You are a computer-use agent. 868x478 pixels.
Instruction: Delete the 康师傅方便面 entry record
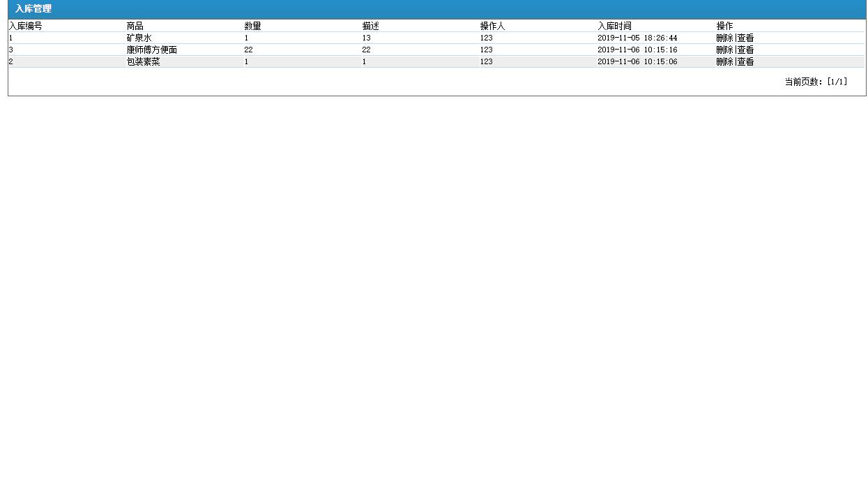724,50
